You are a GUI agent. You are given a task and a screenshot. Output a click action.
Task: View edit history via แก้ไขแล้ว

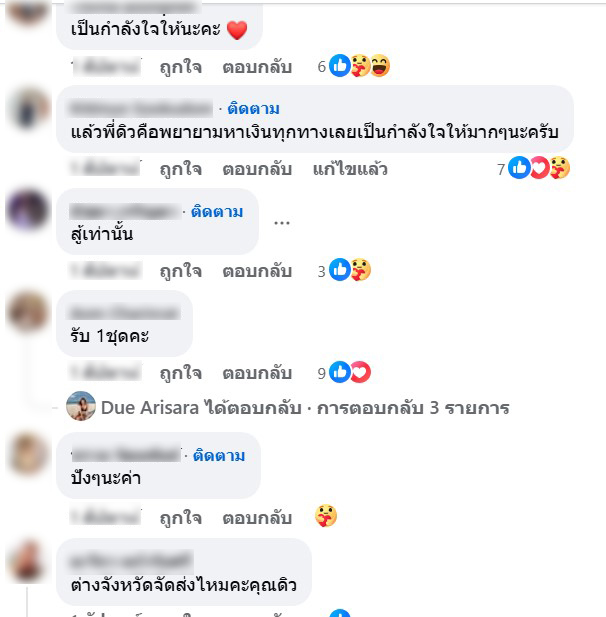coord(350,169)
